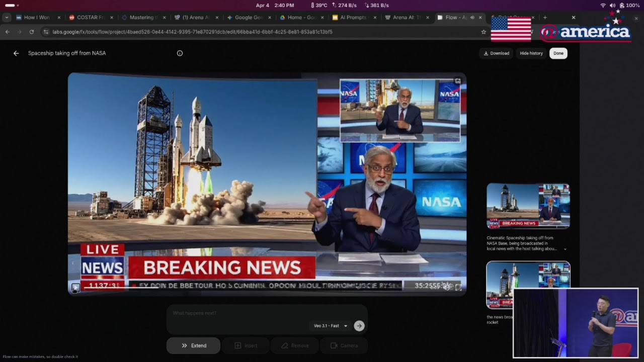
Task: Switch to the AI Prompts browser tab
Action: pos(354,17)
